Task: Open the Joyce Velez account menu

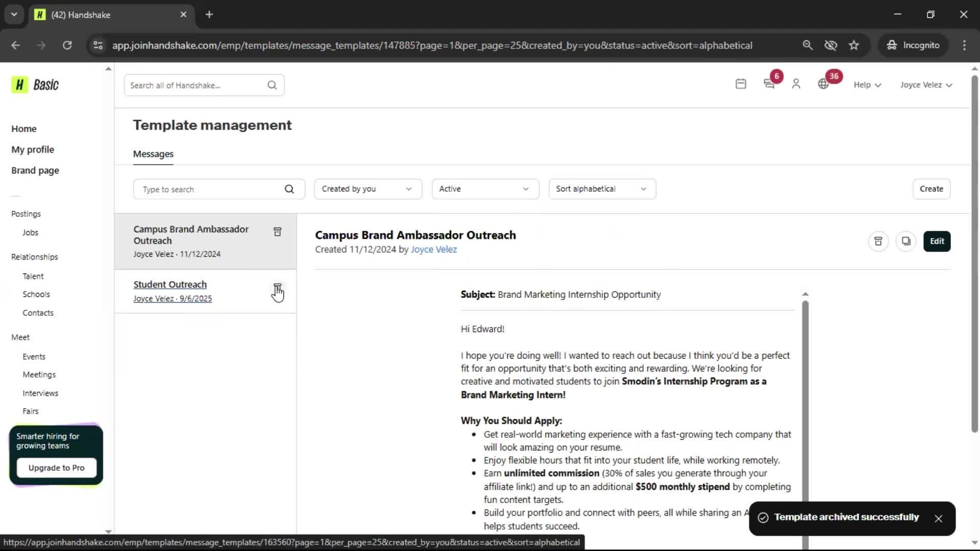Action: pyautogui.click(x=926, y=85)
